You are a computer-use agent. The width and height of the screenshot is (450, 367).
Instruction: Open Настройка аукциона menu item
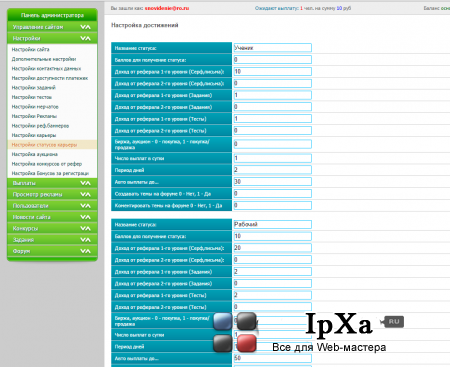(35, 154)
